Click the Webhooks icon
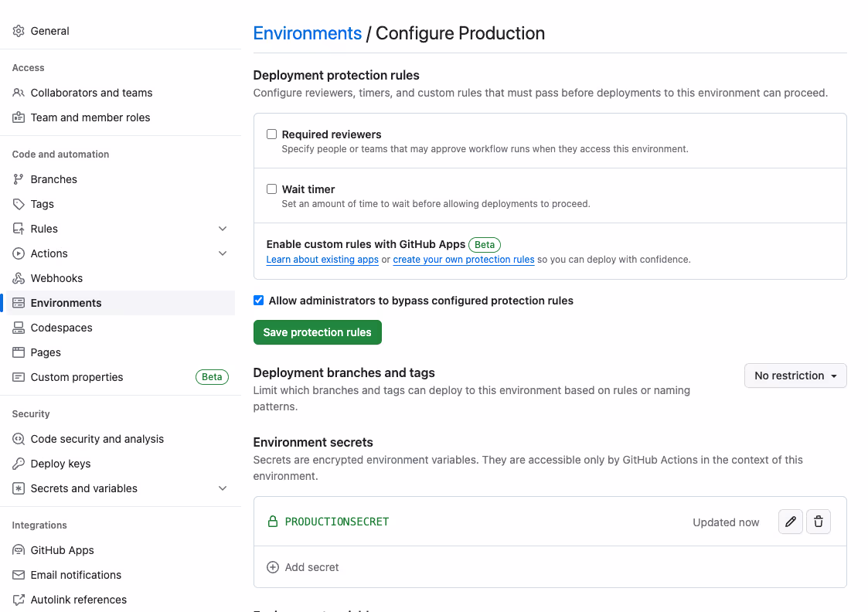This screenshot has height=612, width=868. tap(19, 278)
